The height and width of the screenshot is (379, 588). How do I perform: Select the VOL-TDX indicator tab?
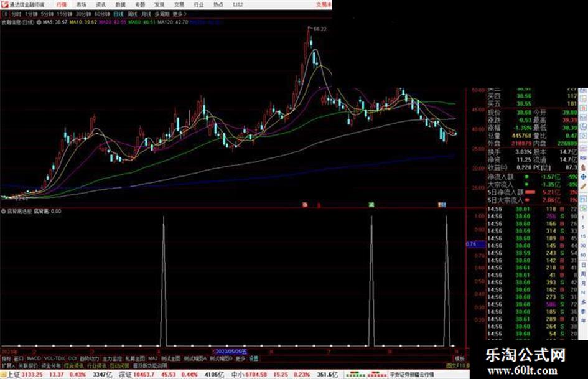click(55, 358)
